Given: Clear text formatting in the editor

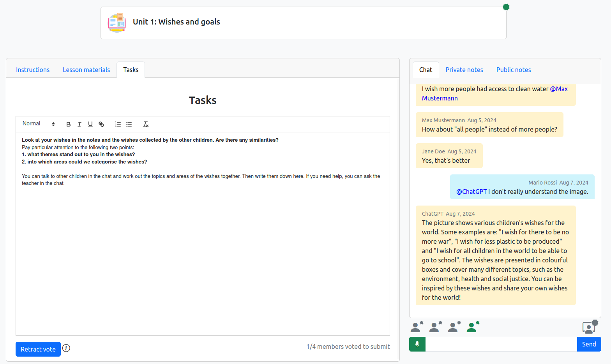Looking at the screenshot, I should [146, 124].
